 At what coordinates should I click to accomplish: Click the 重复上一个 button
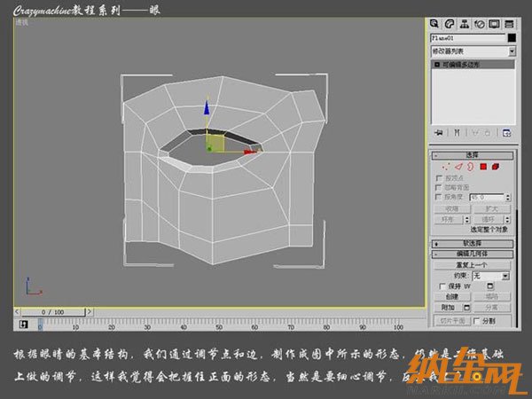point(472,265)
